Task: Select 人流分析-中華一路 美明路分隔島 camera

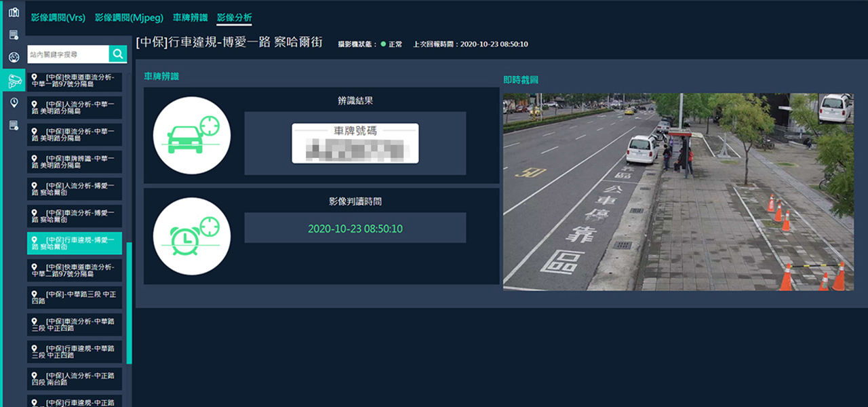Action: coord(75,107)
